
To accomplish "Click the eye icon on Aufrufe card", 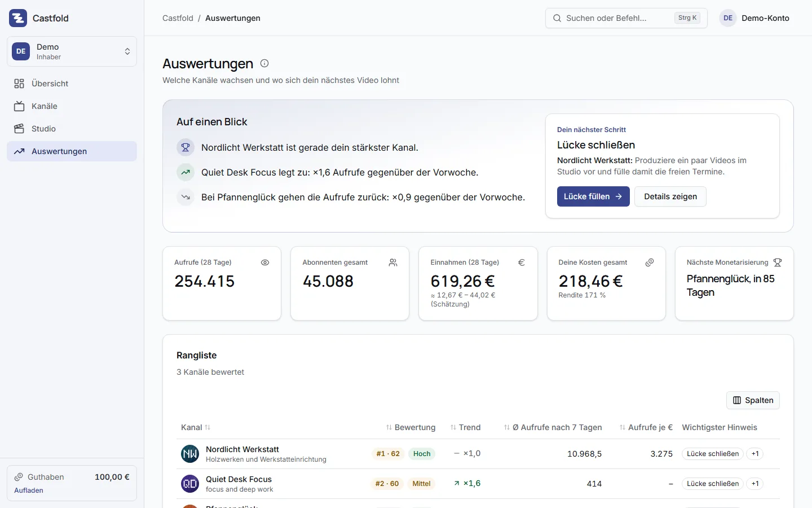I will (x=265, y=262).
